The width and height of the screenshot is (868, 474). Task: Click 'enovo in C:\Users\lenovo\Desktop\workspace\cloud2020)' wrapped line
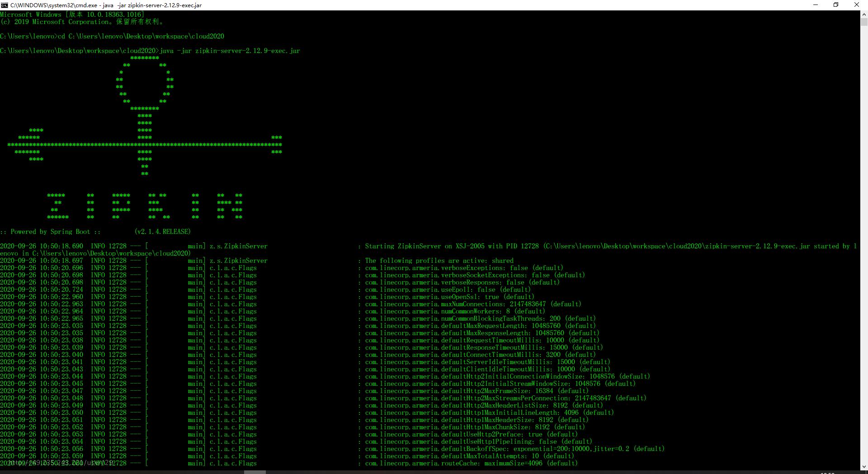pos(95,253)
